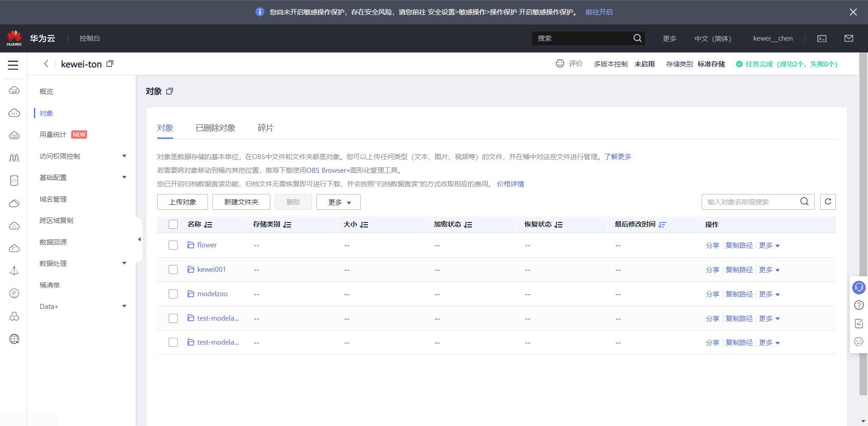This screenshot has height=426, width=868.
Task: Copy bucket name kewei-ton icon
Action: 110,64
